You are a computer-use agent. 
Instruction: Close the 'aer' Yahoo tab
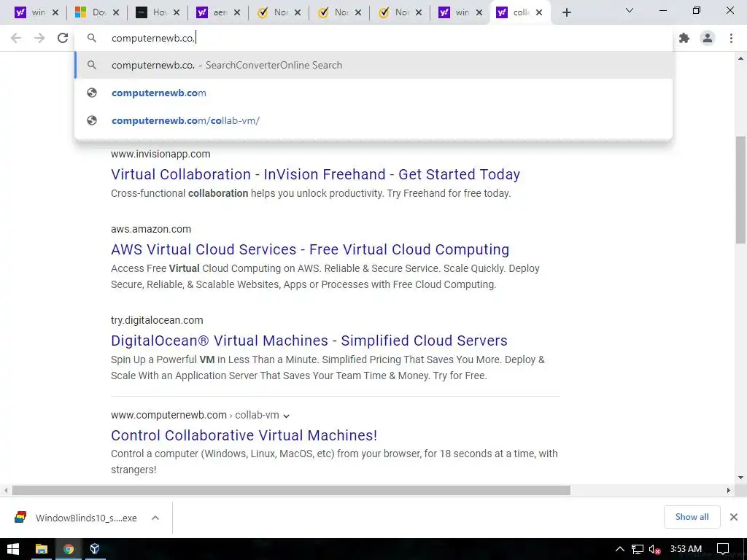coord(237,13)
